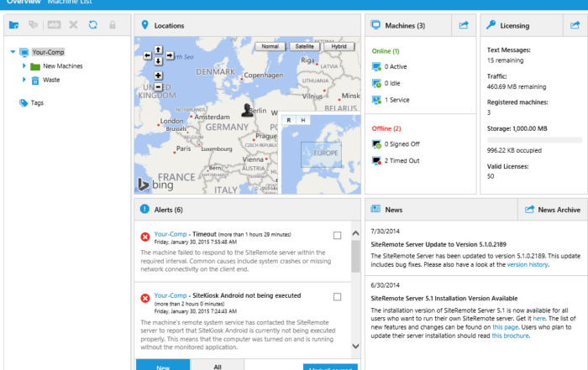
Task: Open the version history link
Action: click(528, 264)
